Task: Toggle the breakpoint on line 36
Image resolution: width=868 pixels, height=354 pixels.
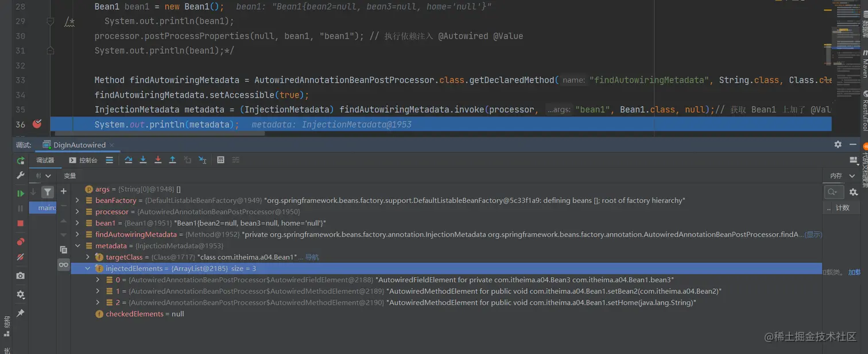Action: click(x=37, y=124)
